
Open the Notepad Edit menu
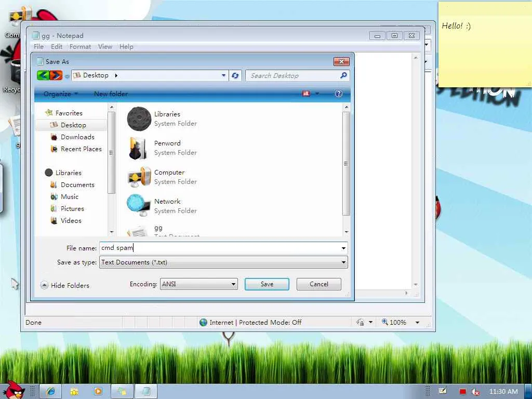pos(56,46)
